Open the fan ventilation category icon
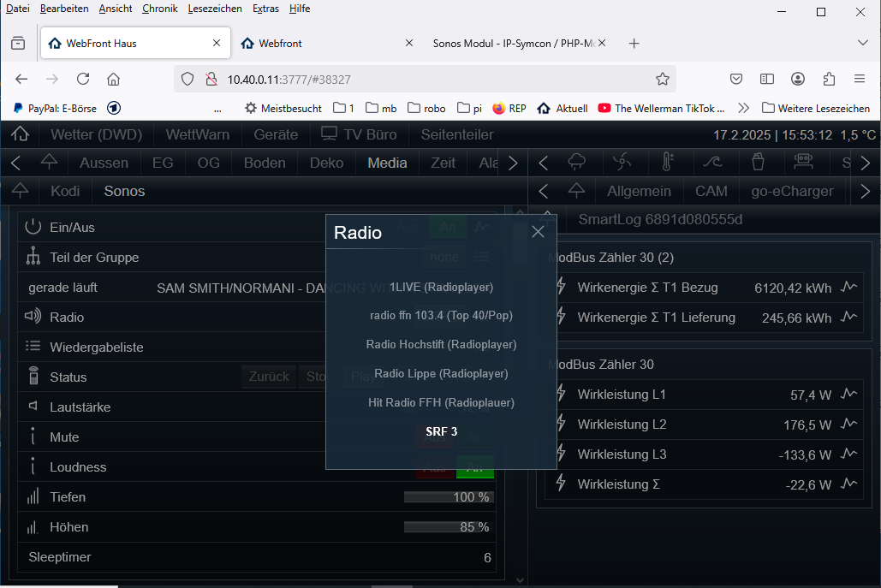This screenshot has height=588, width=881. (622, 163)
